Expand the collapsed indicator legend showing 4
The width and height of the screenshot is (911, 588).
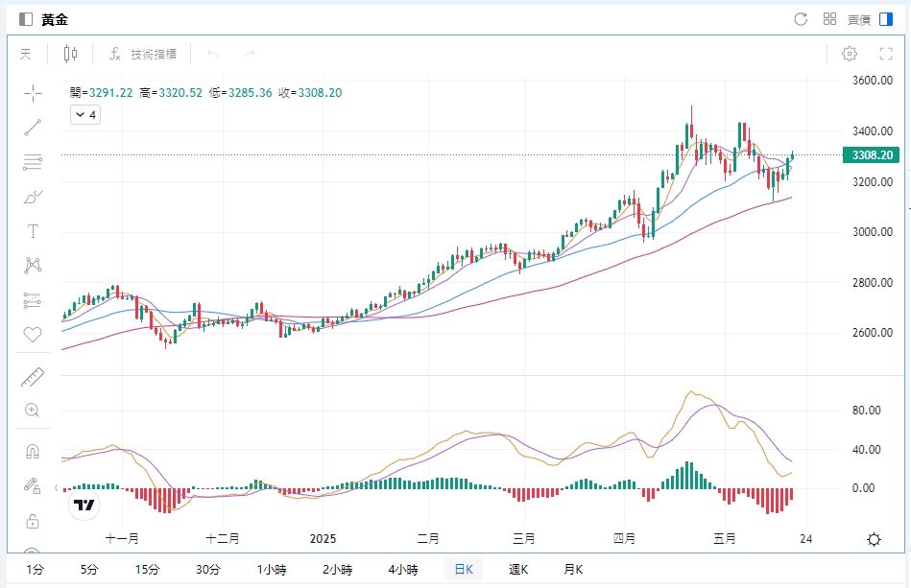coord(85,115)
